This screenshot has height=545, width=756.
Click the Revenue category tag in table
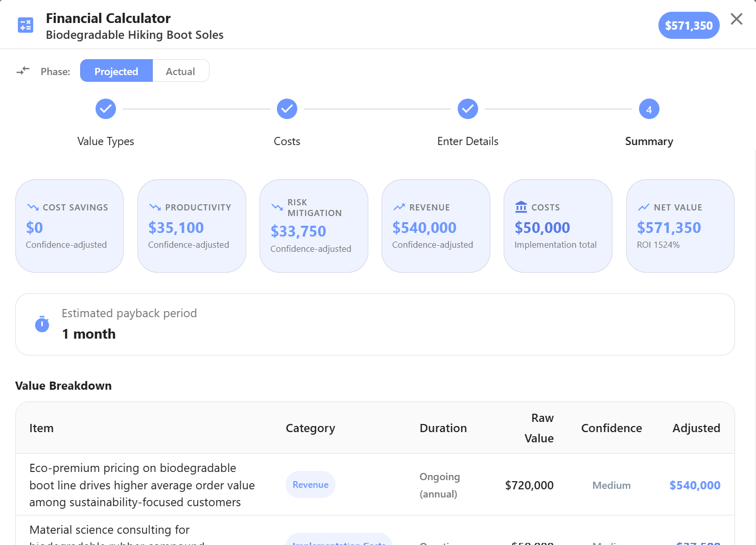311,485
